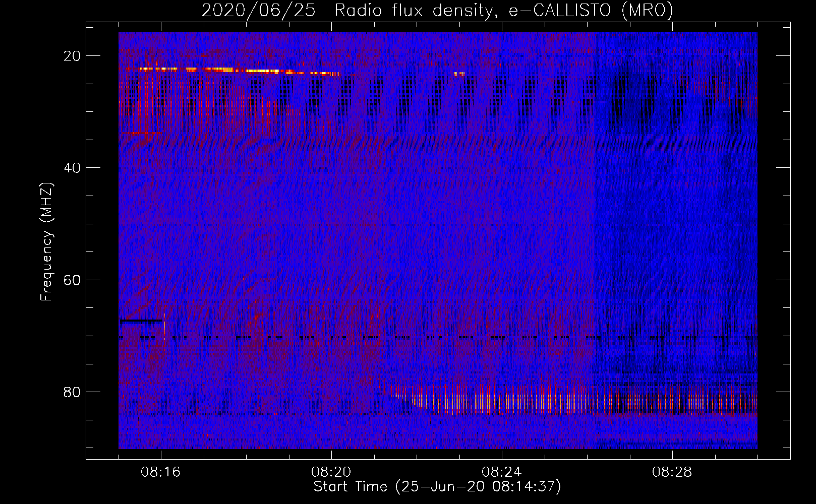Click the plot title '2020/06/25 Radio flux density'
The height and width of the screenshot is (504, 816).
(437, 10)
